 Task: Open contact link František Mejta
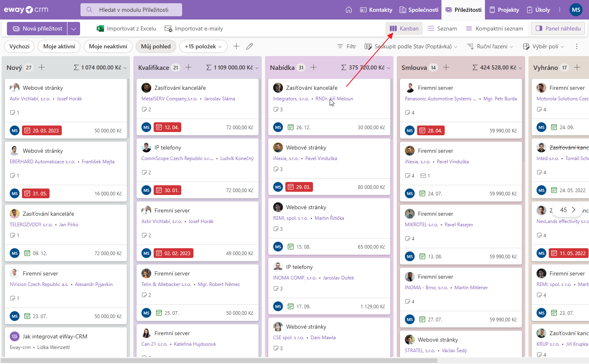coord(98,162)
